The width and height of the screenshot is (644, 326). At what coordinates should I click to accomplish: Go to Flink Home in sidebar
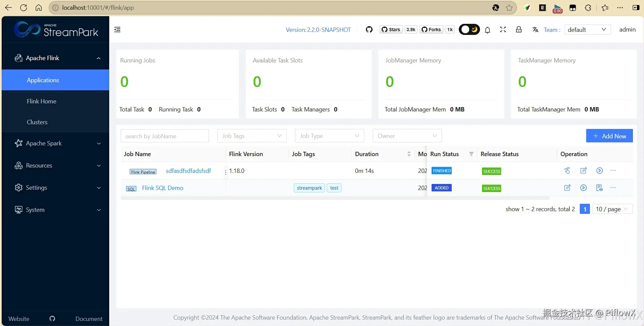click(x=42, y=101)
